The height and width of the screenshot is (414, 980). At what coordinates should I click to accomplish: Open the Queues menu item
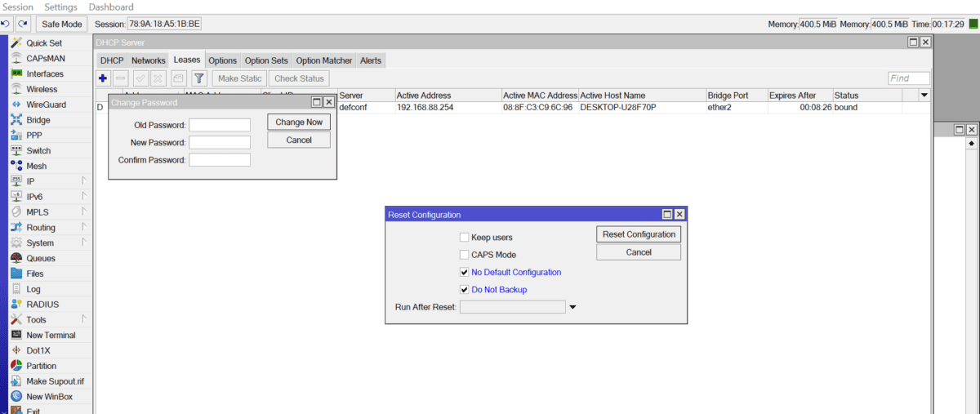[41, 258]
